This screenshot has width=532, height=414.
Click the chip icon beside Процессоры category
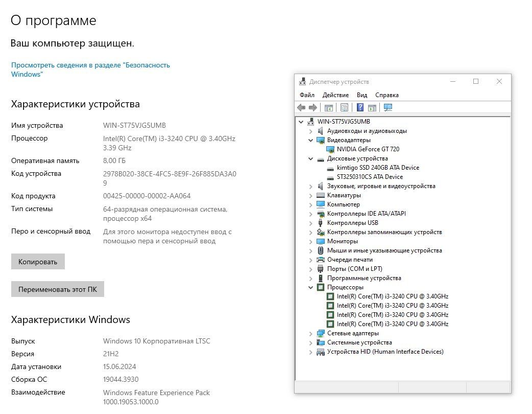point(320,287)
